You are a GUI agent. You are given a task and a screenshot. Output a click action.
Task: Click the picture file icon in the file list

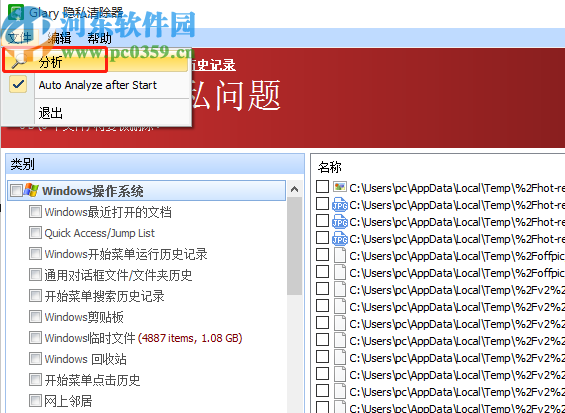(340, 187)
